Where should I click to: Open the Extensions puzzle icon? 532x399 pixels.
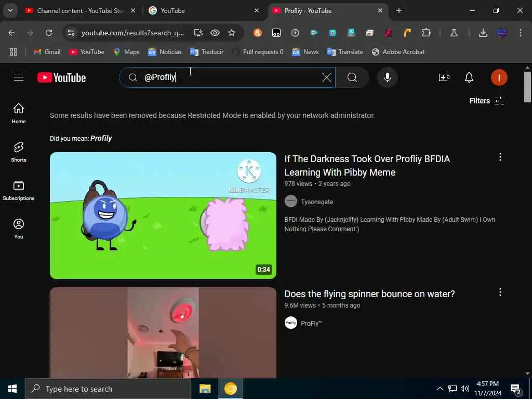tap(426, 33)
